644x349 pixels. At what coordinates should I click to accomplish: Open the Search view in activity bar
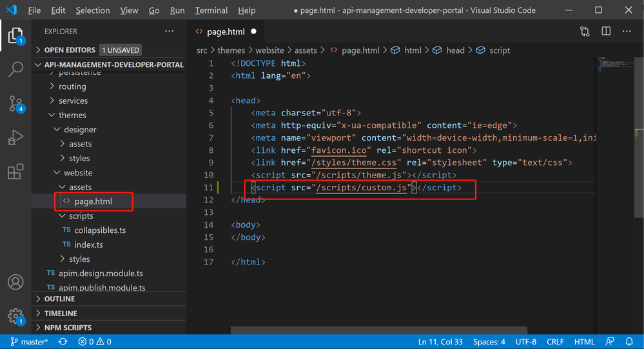coord(15,69)
